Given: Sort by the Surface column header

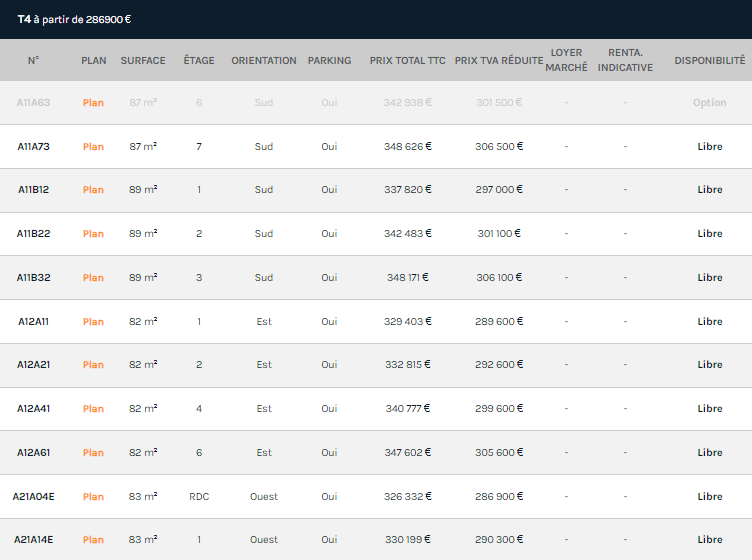Looking at the screenshot, I should tap(143, 61).
